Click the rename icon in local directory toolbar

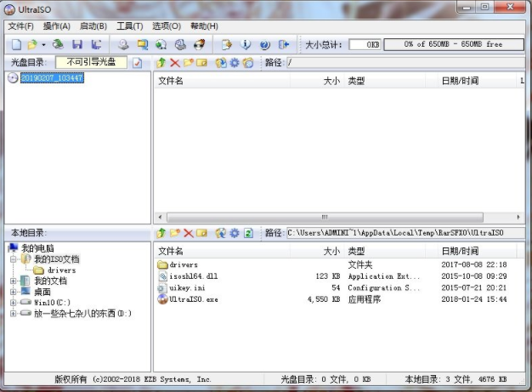click(201, 233)
